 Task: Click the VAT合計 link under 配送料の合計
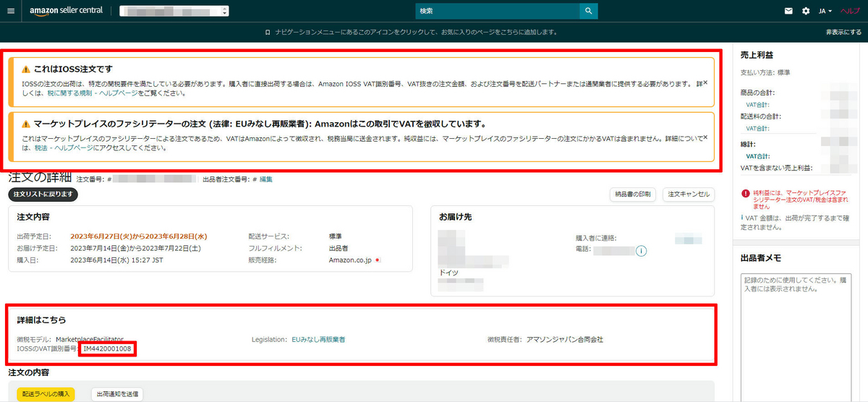(x=758, y=128)
